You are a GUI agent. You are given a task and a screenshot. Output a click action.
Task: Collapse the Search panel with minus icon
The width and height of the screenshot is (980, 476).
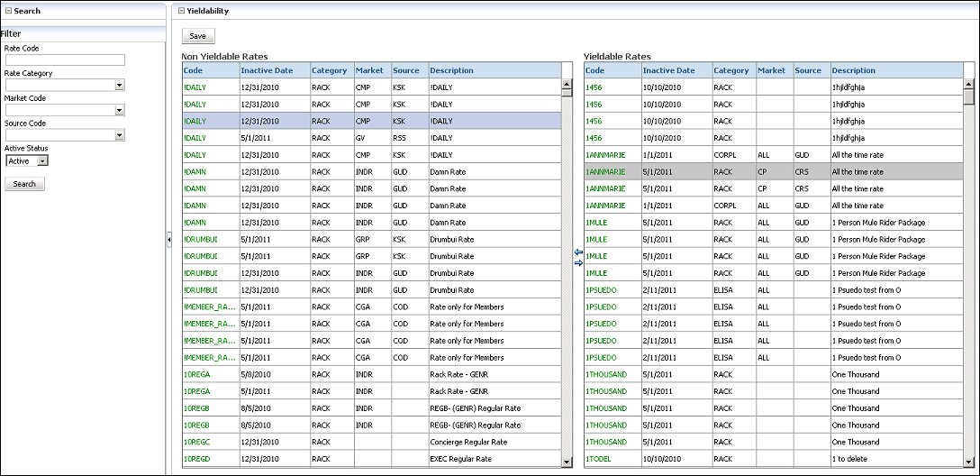pos(9,11)
